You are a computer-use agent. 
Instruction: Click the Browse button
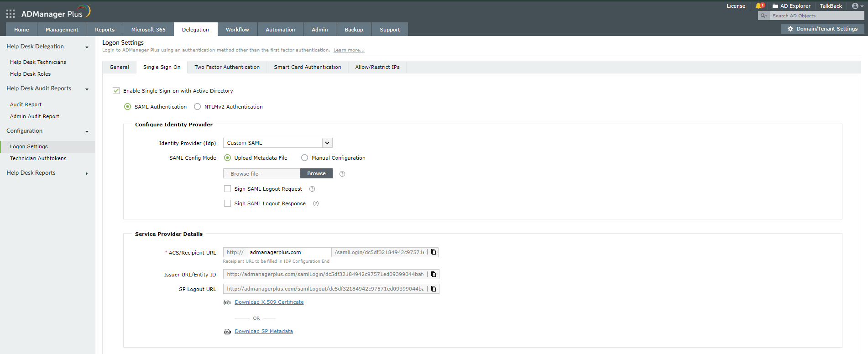(x=316, y=173)
